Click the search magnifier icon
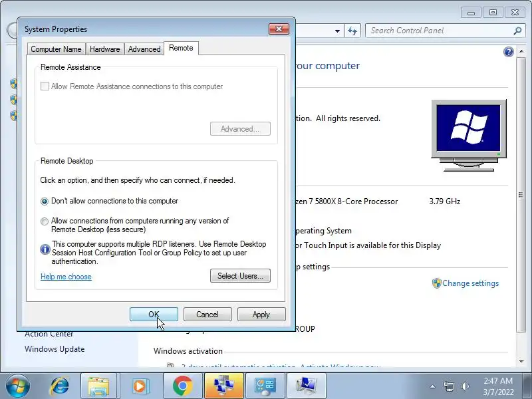The width and height of the screenshot is (532, 399). click(x=517, y=31)
